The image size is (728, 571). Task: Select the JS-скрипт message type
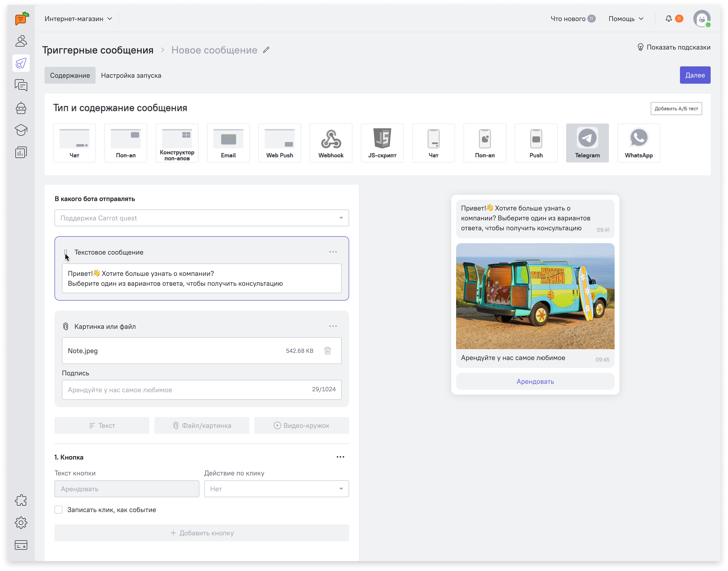(x=382, y=143)
